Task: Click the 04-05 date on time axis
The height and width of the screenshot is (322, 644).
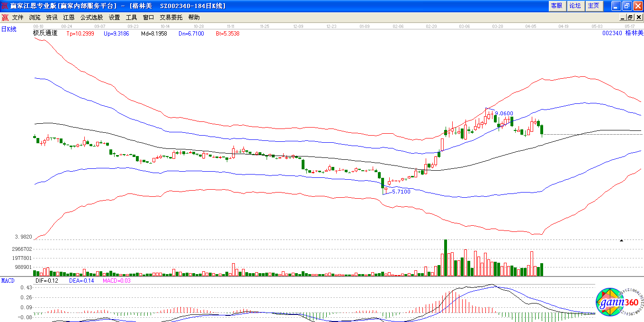Action: coord(531,27)
